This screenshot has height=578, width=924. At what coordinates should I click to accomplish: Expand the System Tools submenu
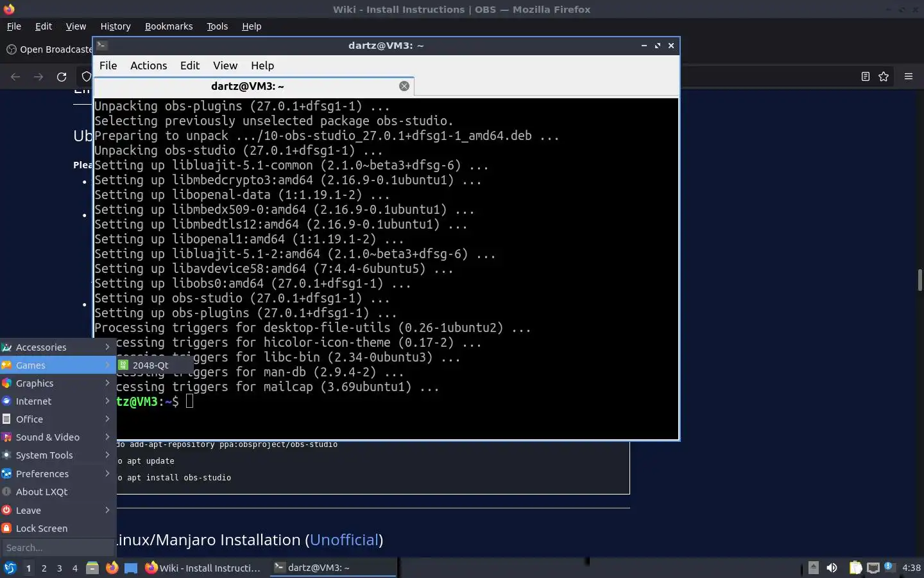(x=58, y=455)
